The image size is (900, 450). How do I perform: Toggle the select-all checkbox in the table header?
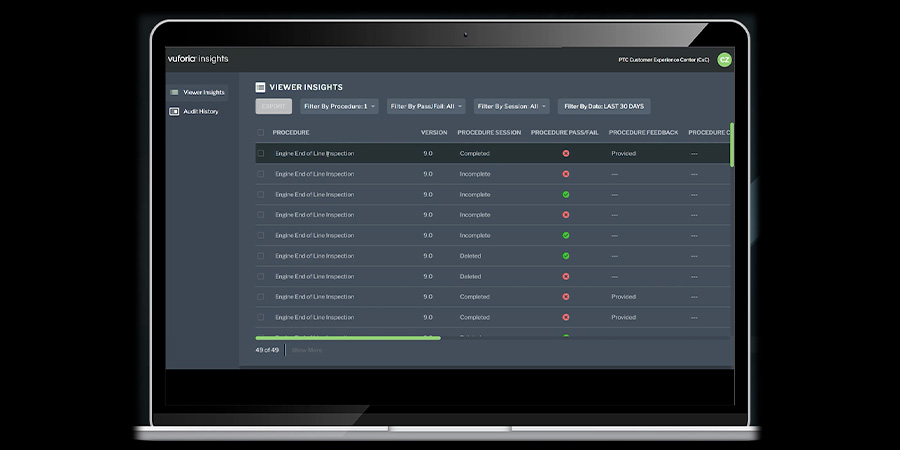coord(261,132)
